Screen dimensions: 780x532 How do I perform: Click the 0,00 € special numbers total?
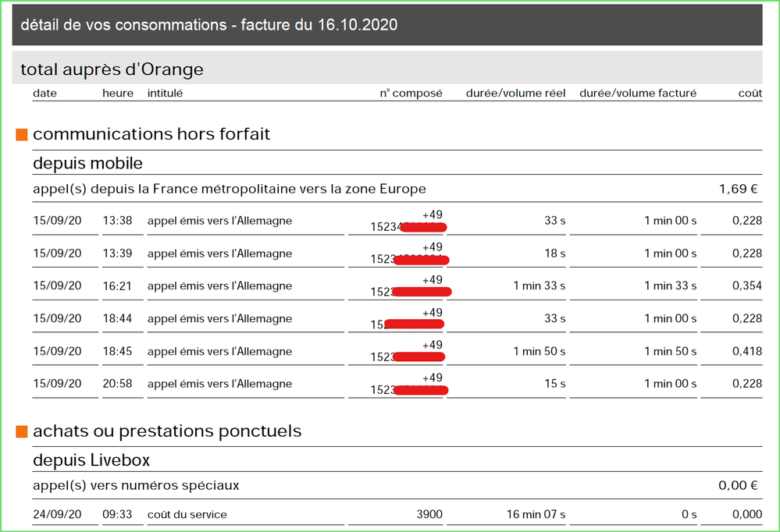click(738, 486)
